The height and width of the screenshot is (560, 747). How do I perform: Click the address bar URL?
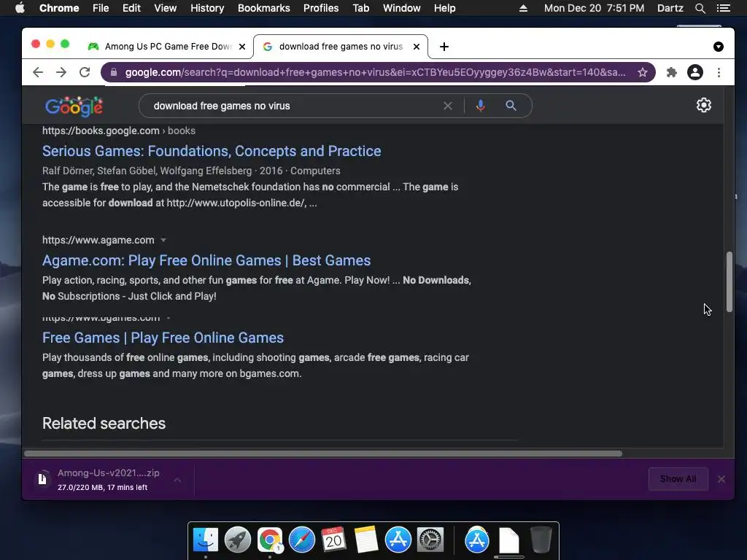[375, 72]
